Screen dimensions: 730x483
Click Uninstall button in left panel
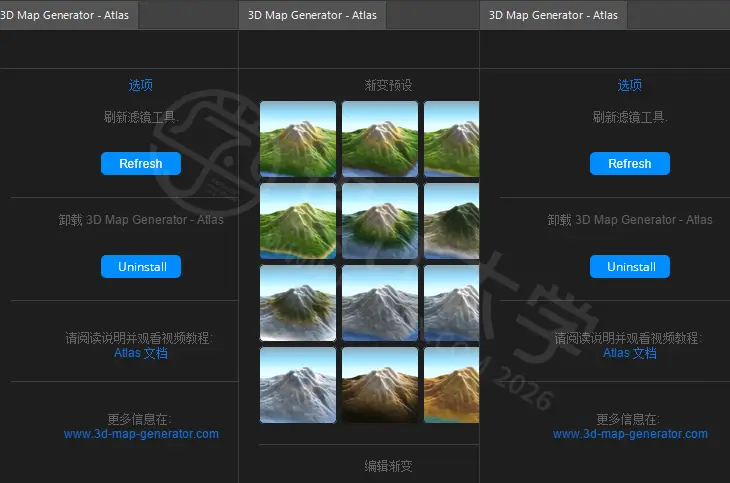pyautogui.click(x=141, y=266)
